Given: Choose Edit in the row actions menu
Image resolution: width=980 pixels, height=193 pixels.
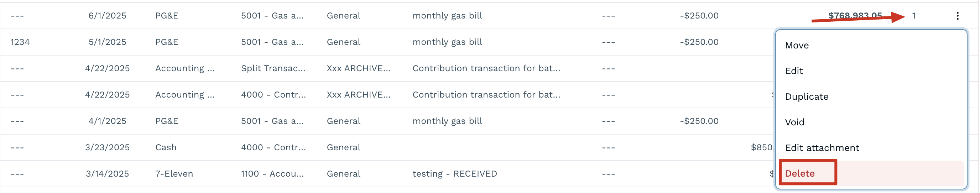Looking at the screenshot, I should pos(794,71).
